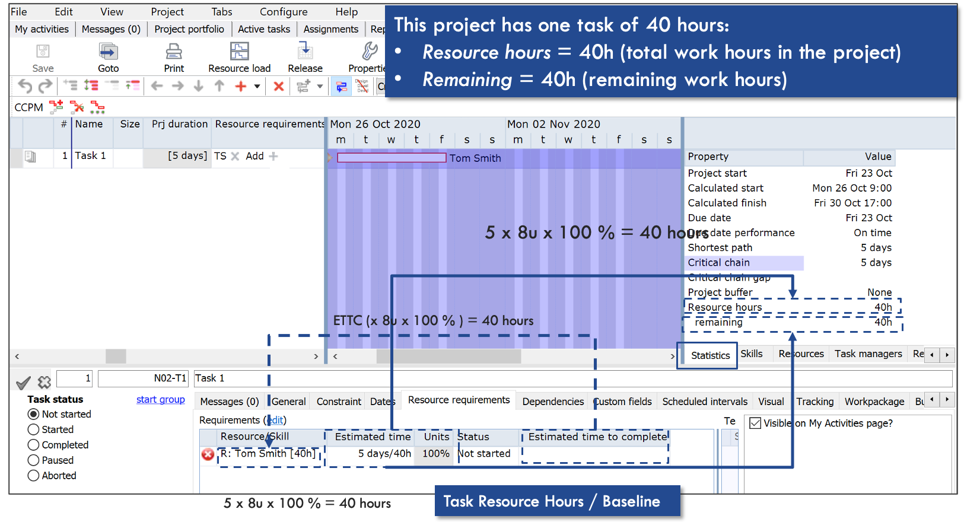
Task: Open the Project menu
Action: pyautogui.click(x=167, y=12)
